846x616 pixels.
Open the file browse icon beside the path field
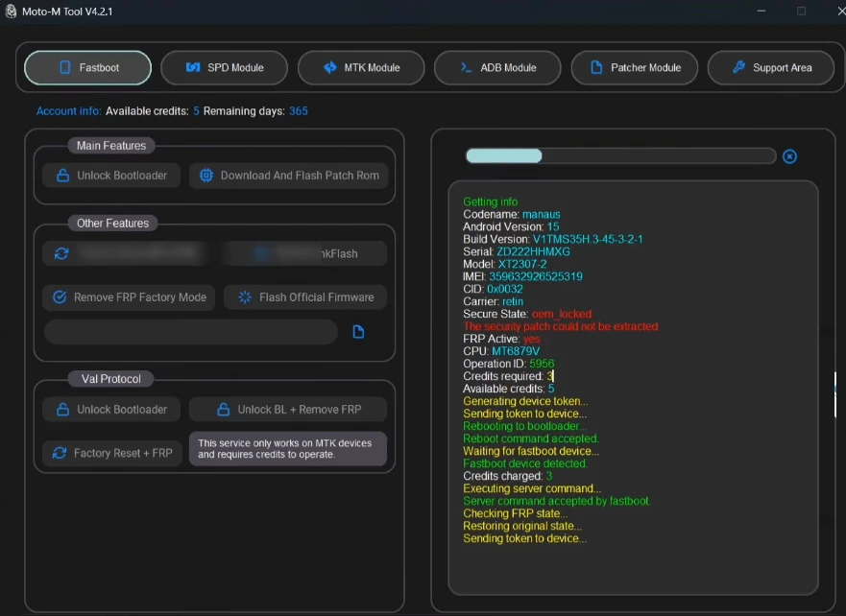click(358, 332)
